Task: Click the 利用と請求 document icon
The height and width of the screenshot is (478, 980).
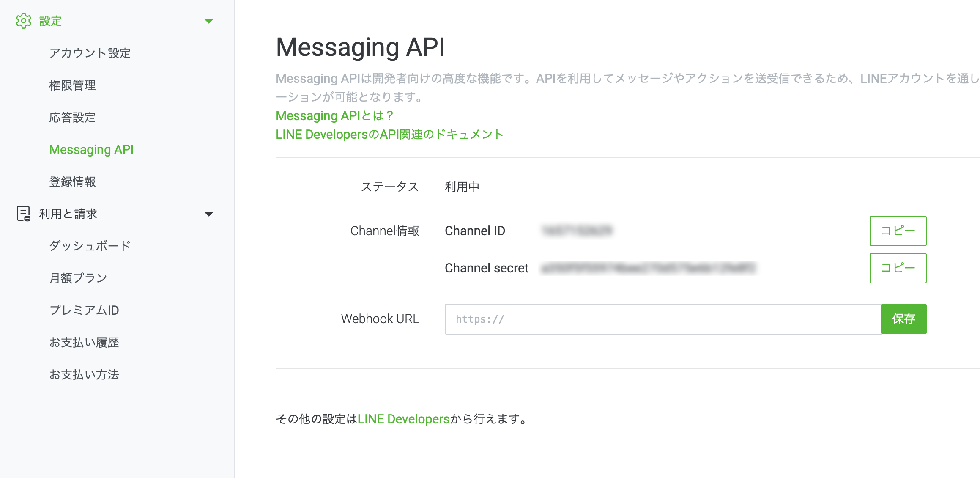Action: coord(23,214)
